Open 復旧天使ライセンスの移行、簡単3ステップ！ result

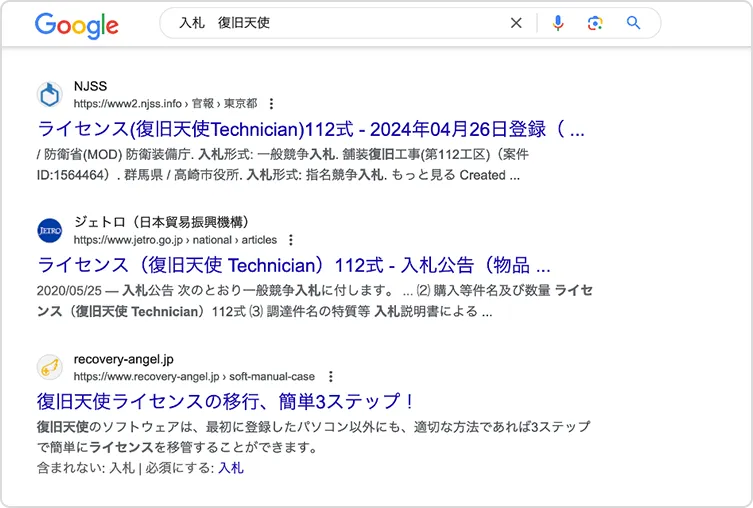tap(225, 401)
